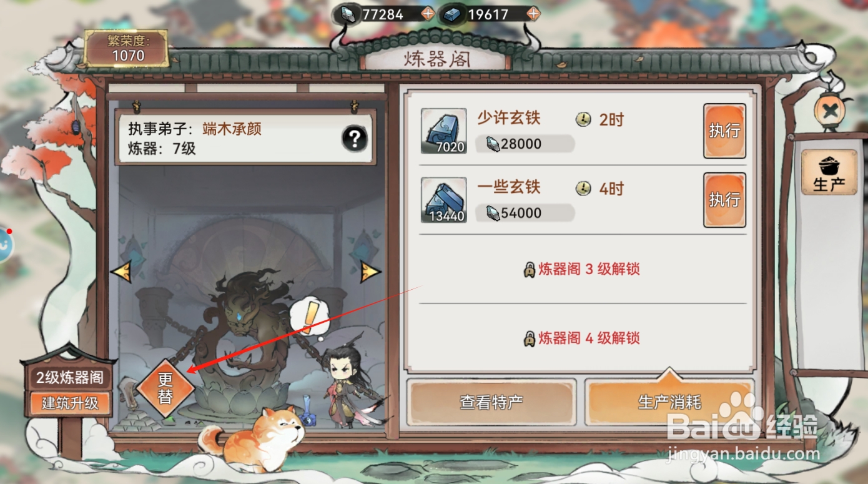This screenshot has width=868, height=484.
Task: Click the question mark help icon
Action: point(354,139)
